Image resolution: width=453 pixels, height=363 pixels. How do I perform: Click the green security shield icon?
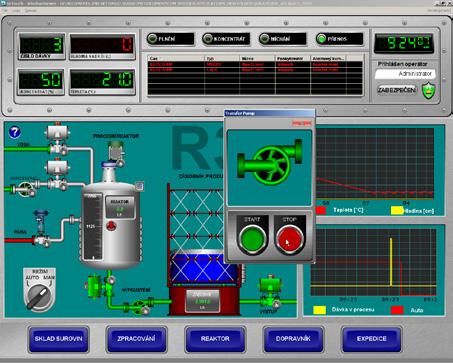pos(428,90)
